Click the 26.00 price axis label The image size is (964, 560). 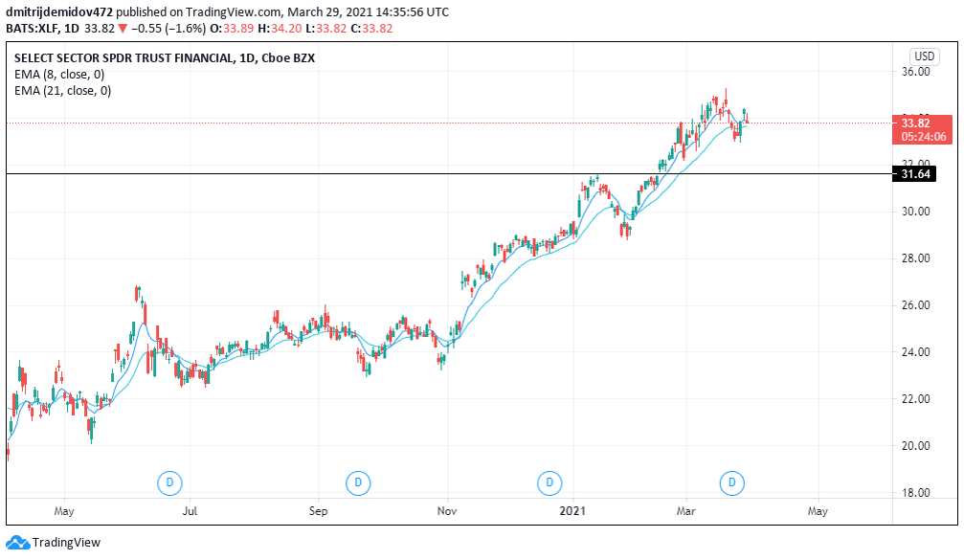pos(915,305)
